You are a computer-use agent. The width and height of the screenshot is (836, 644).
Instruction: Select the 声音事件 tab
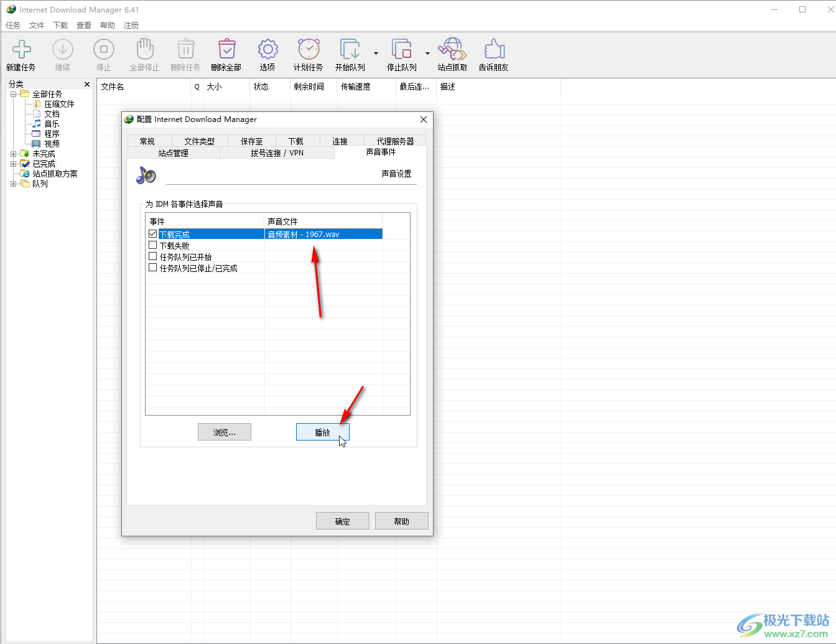(381, 152)
